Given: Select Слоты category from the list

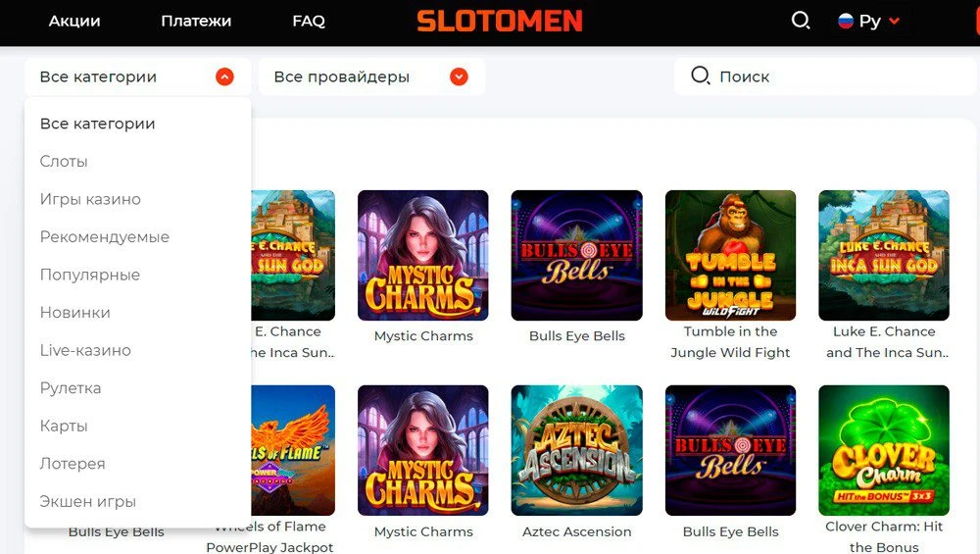Looking at the screenshot, I should click(64, 162).
